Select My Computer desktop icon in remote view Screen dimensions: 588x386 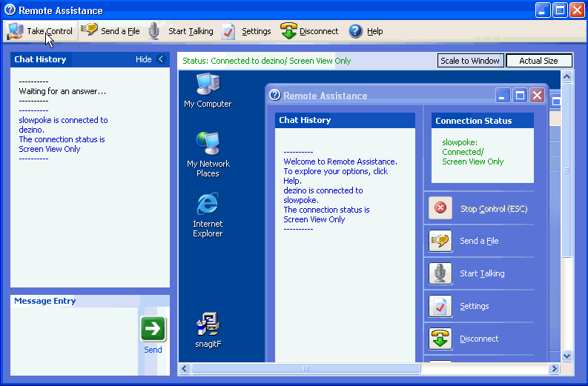pos(208,84)
